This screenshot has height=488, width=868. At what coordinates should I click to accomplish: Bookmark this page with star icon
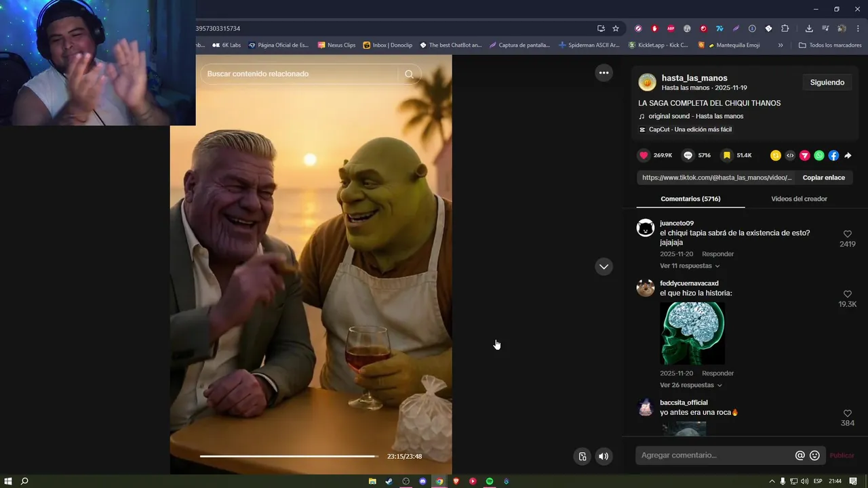[x=616, y=28]
